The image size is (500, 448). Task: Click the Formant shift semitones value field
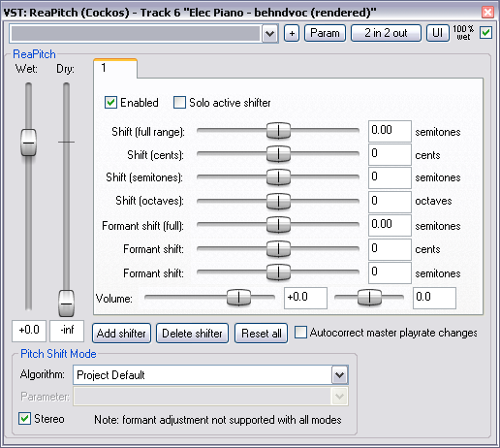[390, 272]
